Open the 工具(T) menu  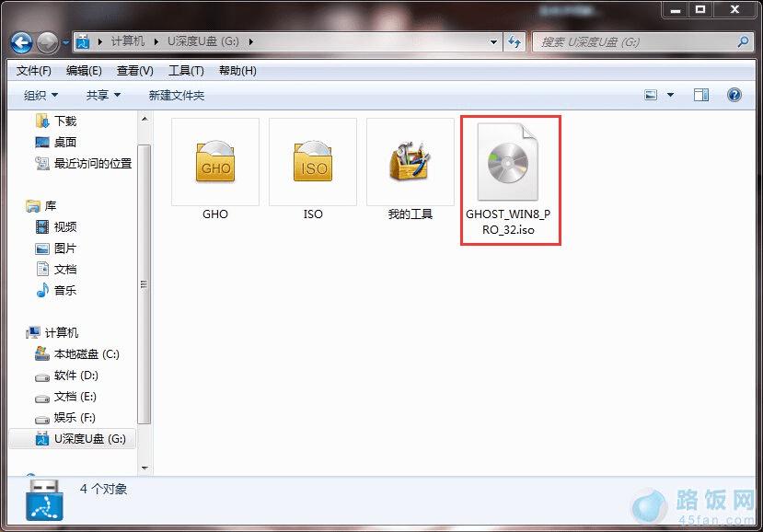(x=186, y=71)
